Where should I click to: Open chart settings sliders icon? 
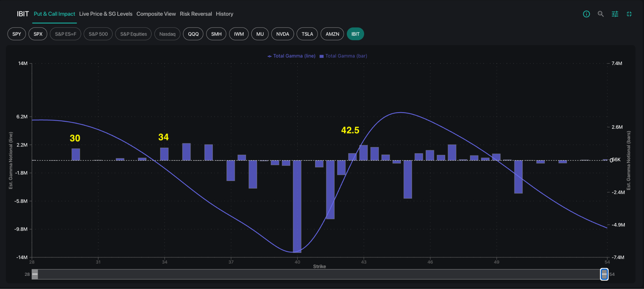pyautogui.click(x=615, y=14)
